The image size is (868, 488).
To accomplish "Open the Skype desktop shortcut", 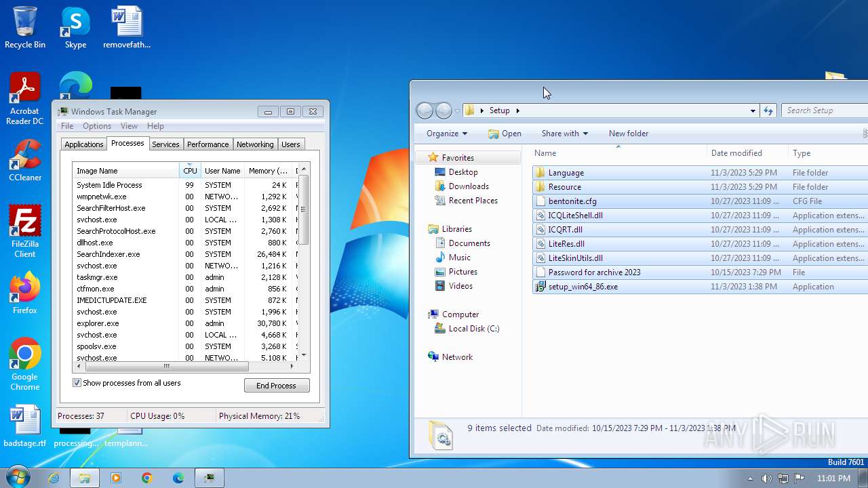I will point(75,28).
